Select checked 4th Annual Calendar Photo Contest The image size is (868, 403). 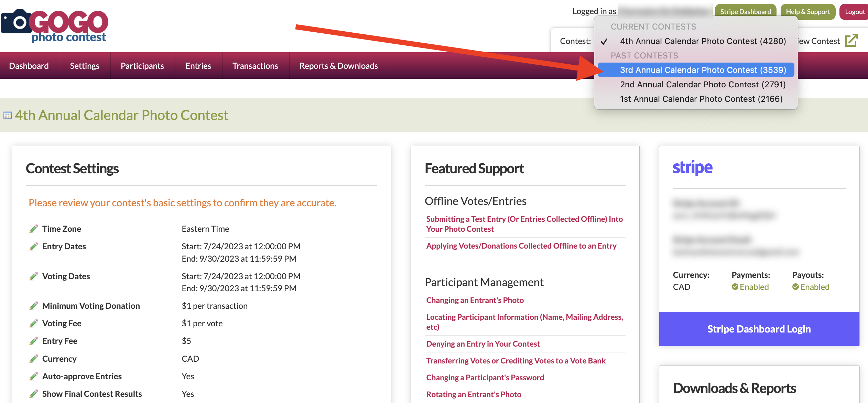click(703, 41)
